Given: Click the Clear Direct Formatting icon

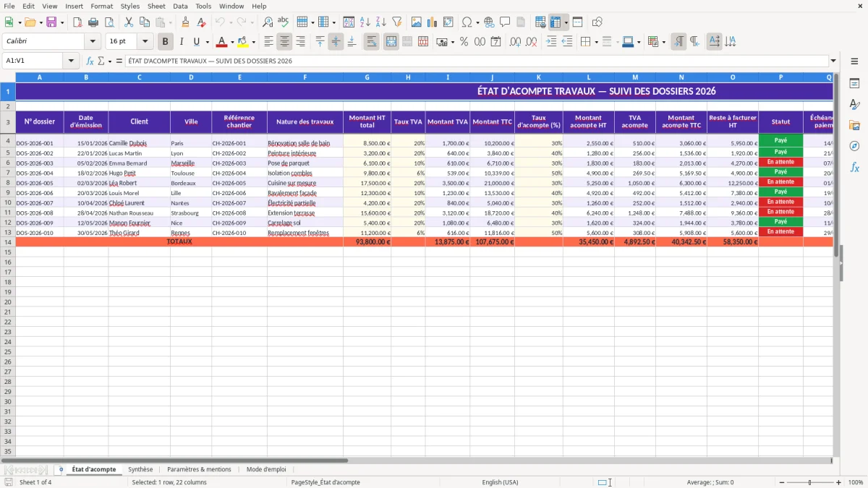Looking at the screenshot, I should tap(200, 22).
